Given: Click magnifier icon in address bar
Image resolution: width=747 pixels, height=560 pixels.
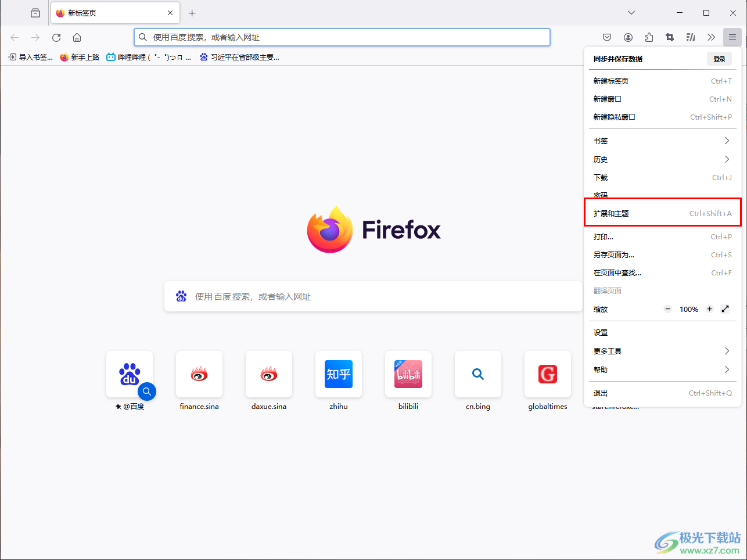Looking at the screenshot, I should pos(142,37).
